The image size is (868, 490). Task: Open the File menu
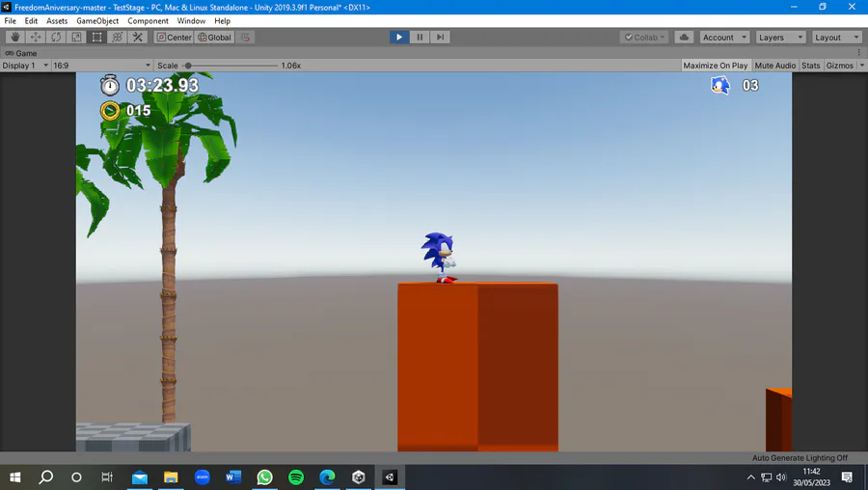point(10,21)
